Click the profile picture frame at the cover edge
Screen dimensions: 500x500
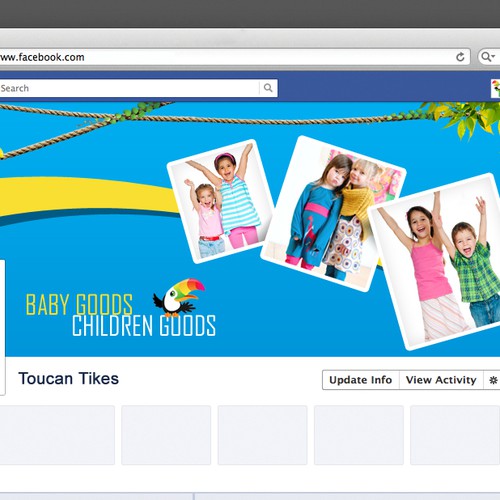click(x=2, y=327)
